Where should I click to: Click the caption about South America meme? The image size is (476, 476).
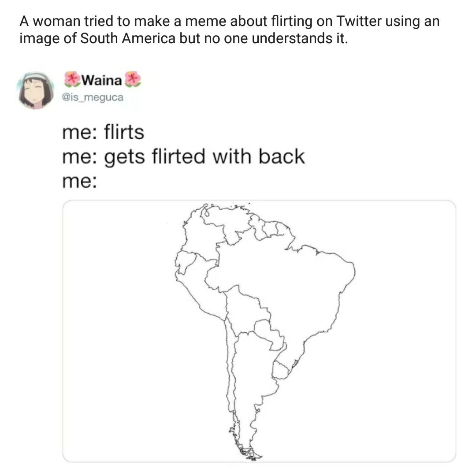(x=229, y=30)
